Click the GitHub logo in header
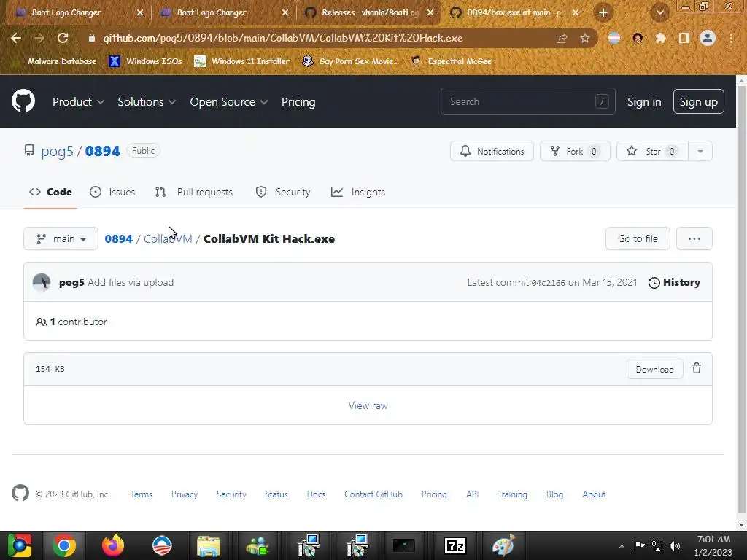Viewport: 747px width, 560px height. pos(23,101)
